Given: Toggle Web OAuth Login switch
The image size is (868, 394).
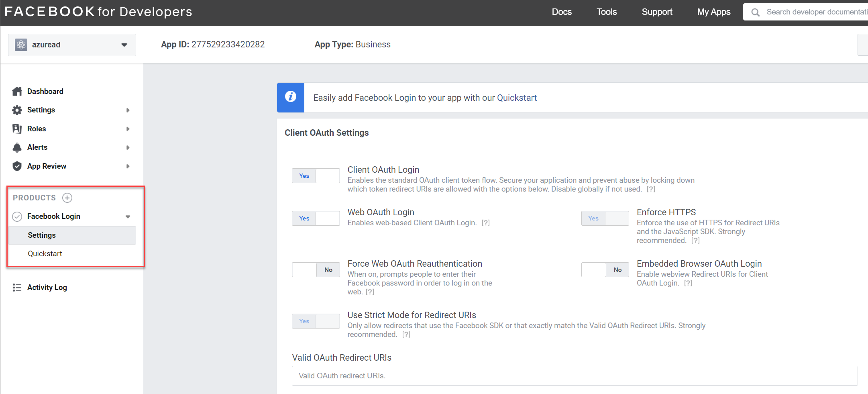Looking at the screenshot, I should pyautogui.click(x=316, y=218).
